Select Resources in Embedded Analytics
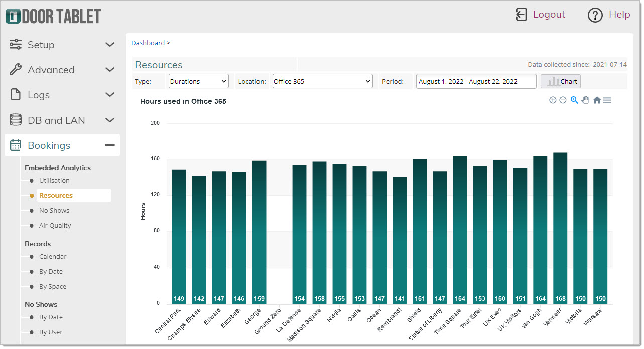This screenshot has width=644, height=349. pos(56,196)
